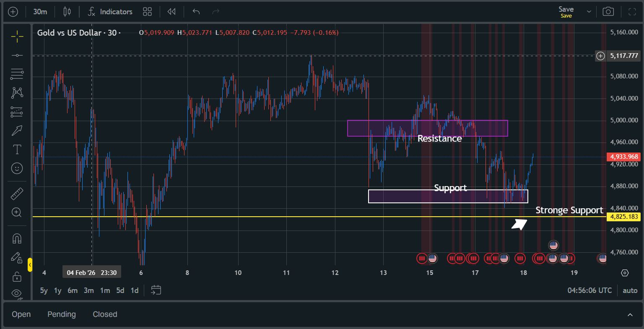Select the white Support zone rectangle

coord(448,196)
